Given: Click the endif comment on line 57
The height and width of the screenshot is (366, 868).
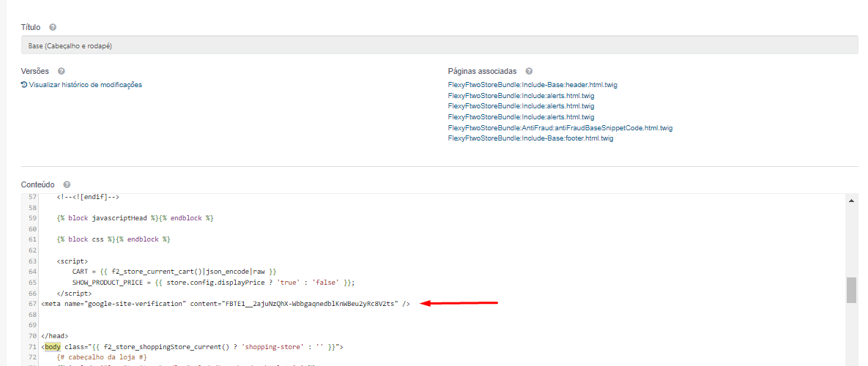Looking at the screenshot, I should pos(88,197).
